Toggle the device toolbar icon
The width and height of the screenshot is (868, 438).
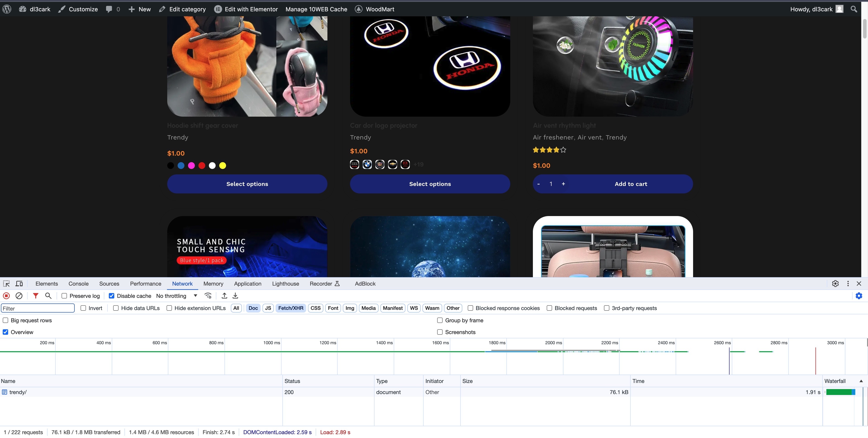[x=19, y=284]
